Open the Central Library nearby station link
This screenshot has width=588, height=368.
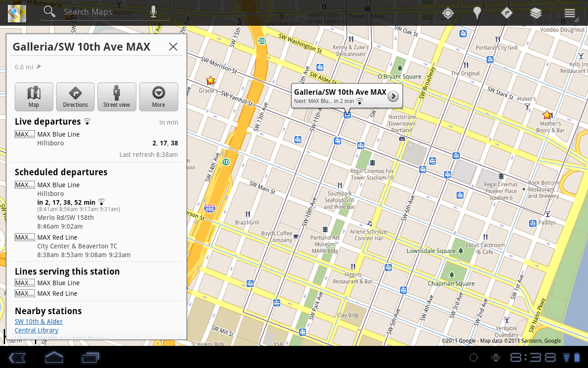pyautogui.click(x=36, y=330)
